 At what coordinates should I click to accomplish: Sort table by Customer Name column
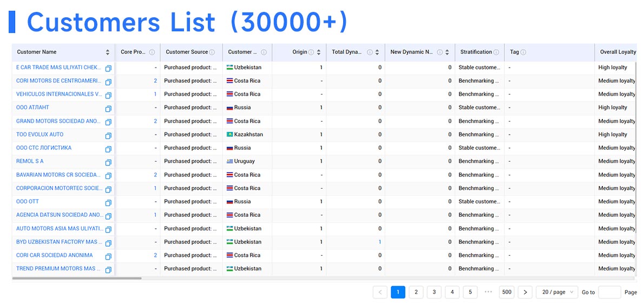pyautogui.click(x=108, y=52)
